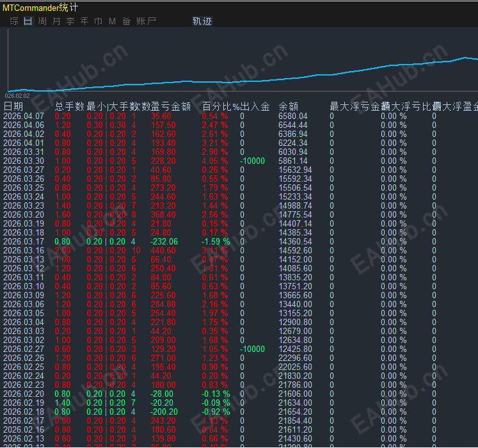Click the 百分比% column header
The height and width of the screenshot is (448, 478).
221,106
